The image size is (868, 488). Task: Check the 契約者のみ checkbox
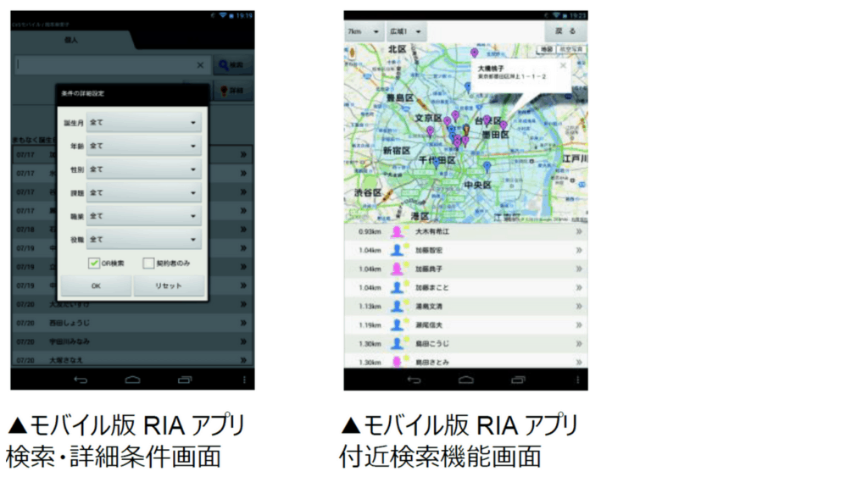[x=148, y=263]
